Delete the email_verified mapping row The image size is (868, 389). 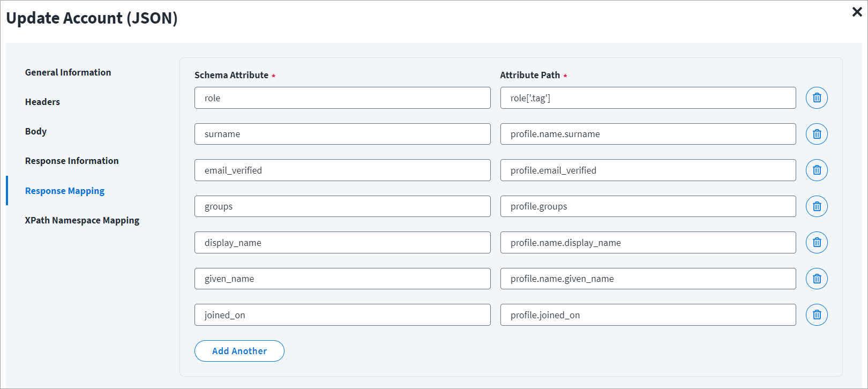tap(817, 170)
